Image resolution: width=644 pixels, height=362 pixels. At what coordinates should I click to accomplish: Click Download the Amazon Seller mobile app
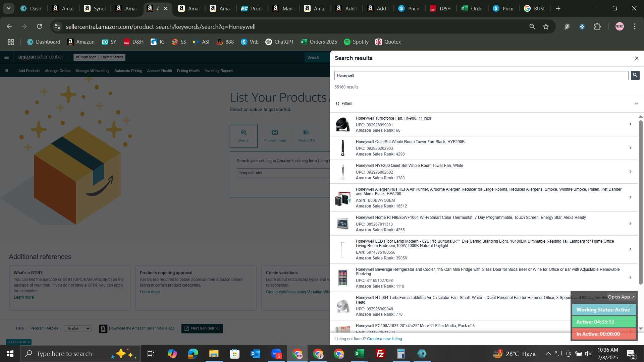click(137, 328)
